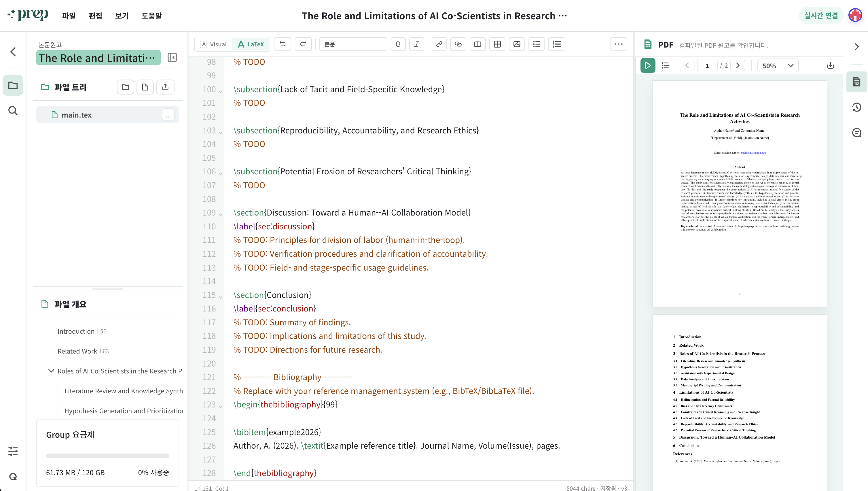Click the back arrow in left sidebar
This screenshot has height=491, width=868.
tap(13, 52)
